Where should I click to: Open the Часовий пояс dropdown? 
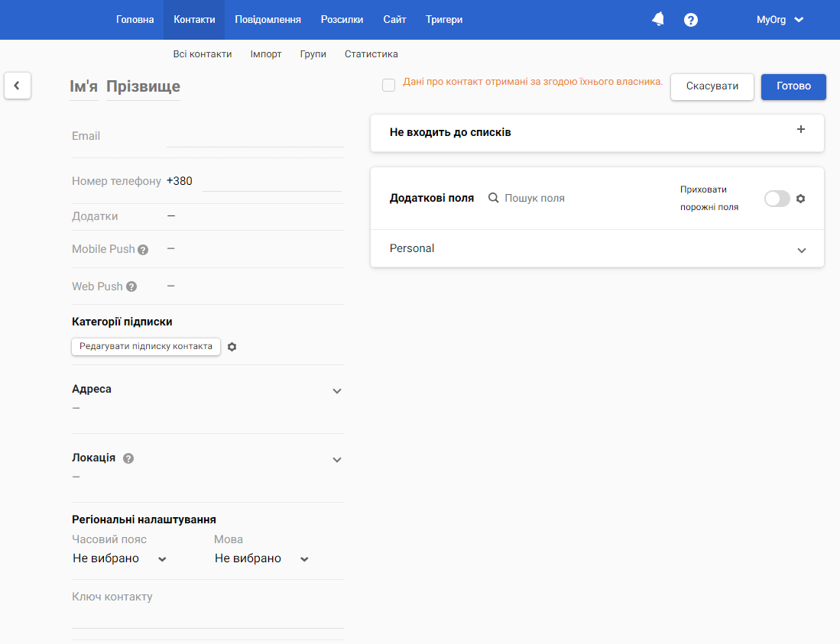[119, 558]
